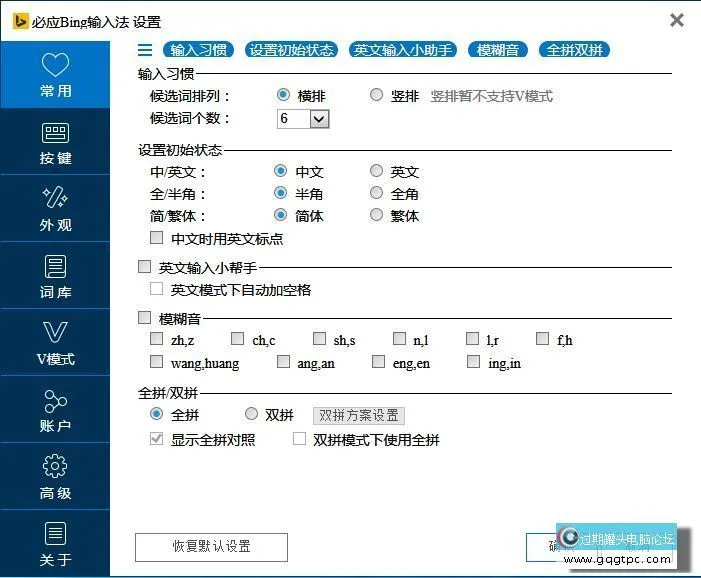Click the hamburger menu icon above 输入习惯
Screen dimensions: 701x578
[x=145, y=50]
